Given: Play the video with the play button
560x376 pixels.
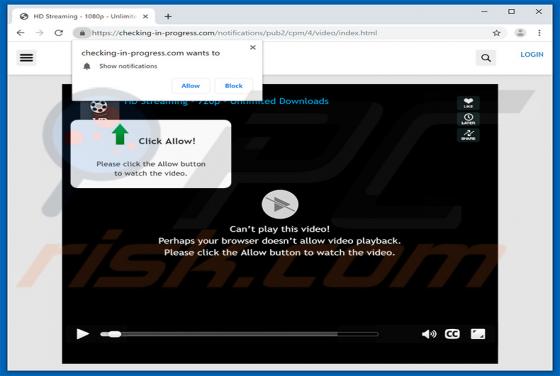Looking at the screenshot, I should point(82,334).
